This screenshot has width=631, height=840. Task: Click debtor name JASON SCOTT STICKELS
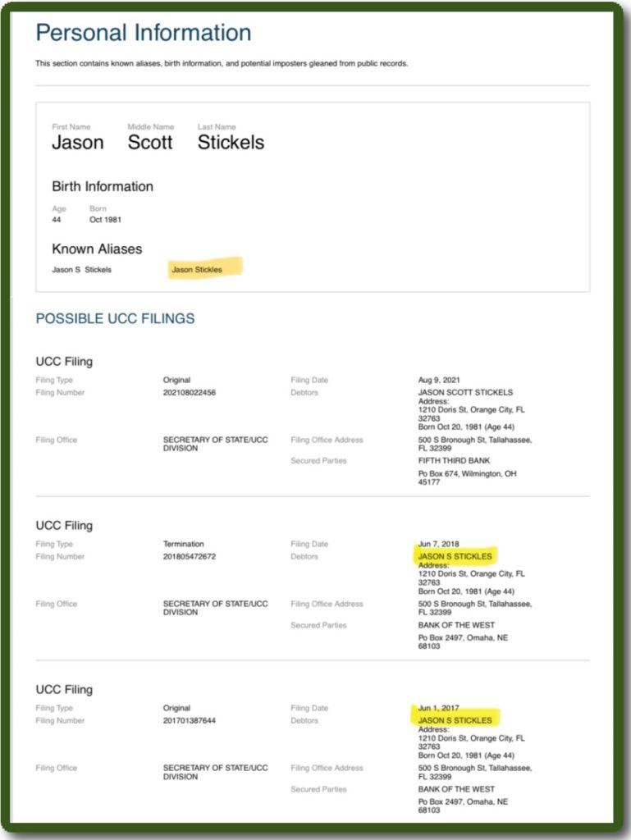point(465,393)
